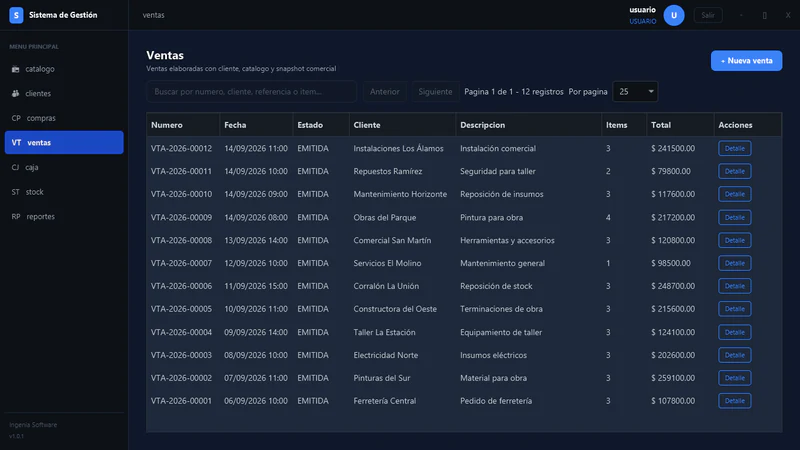Open stock menu entry
Viewport: 800px width, 450px height.
[64, 192]
